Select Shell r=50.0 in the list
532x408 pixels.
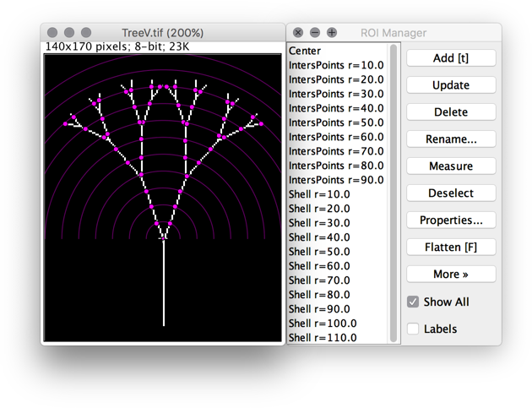coord(337,252)
